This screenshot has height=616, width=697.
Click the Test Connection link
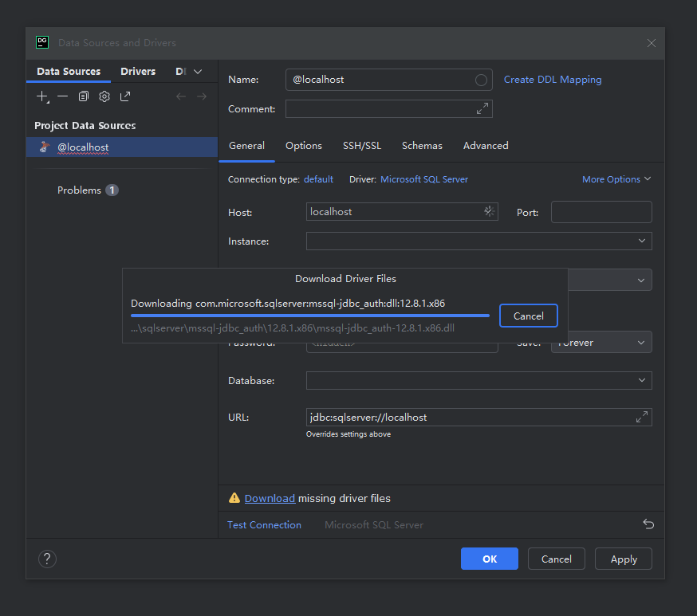coord(264,525)
